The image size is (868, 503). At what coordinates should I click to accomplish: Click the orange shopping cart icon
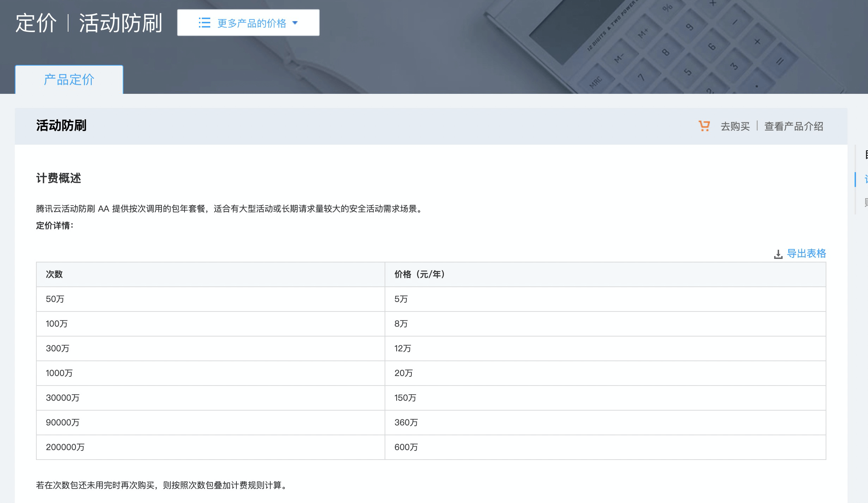(704, 126)
